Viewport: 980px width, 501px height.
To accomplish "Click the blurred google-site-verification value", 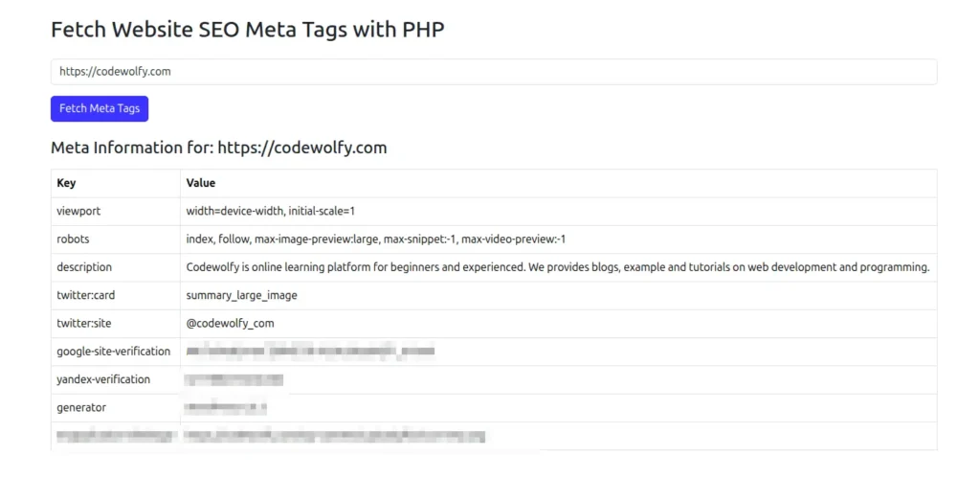I will click(x=311, y=352).
